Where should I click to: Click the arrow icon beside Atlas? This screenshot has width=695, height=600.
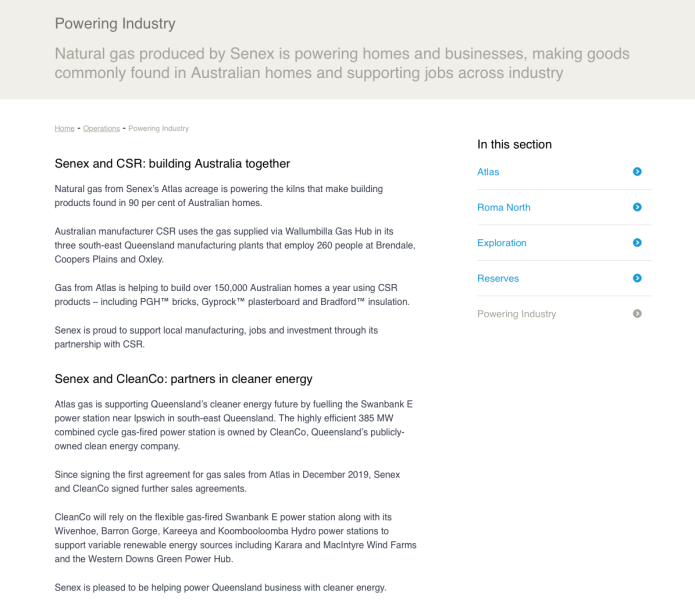click(637, 172)
